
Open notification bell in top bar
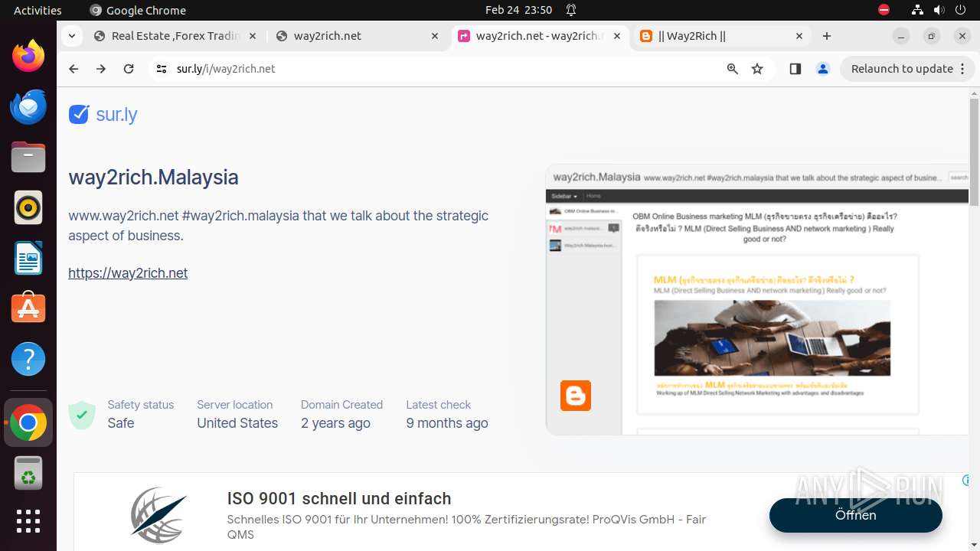(571, 10)
